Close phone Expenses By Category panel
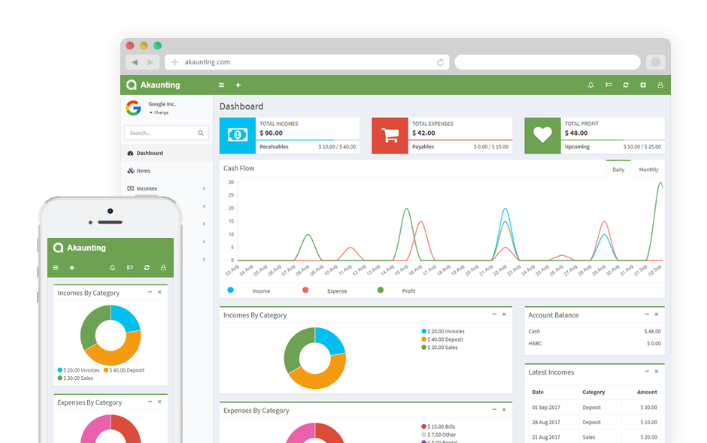The image size is (707, 443). tap(160, 401)
